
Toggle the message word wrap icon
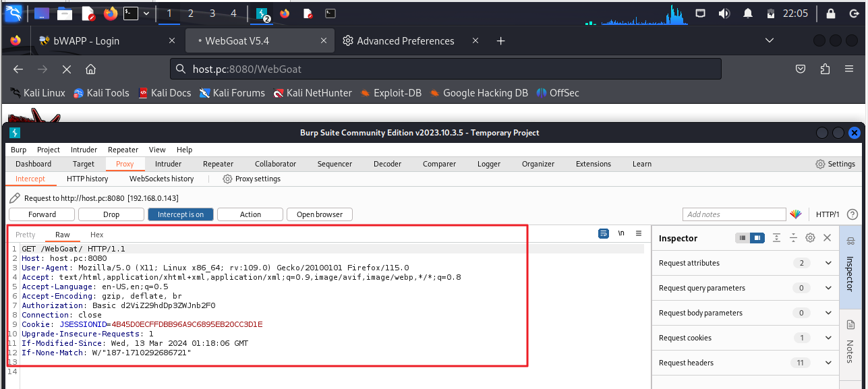coord(604,233)
